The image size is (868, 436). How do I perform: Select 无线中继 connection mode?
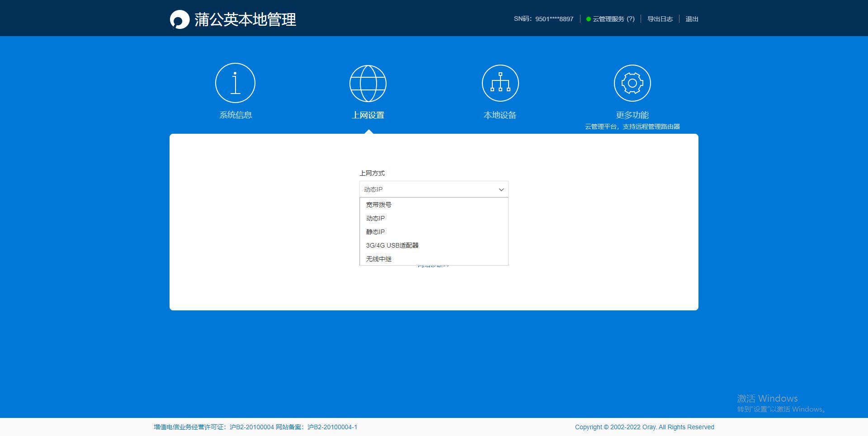click(379, 259)
